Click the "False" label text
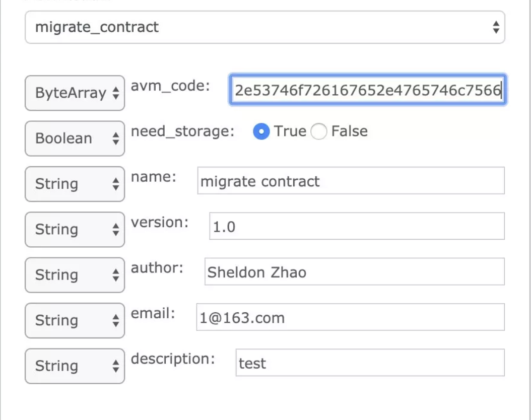531x420 pixels. tap(349, 131)
